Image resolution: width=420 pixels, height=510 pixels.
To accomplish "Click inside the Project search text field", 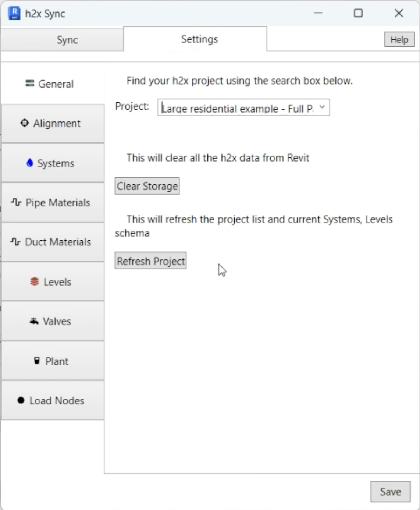I will (x=237, y=108).
